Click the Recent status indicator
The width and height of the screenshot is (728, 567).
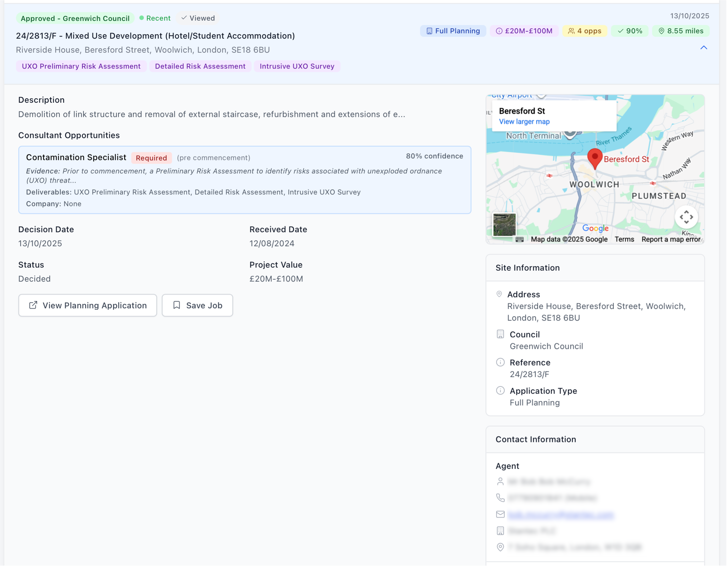pyautogui.click(x=155, y=18)
